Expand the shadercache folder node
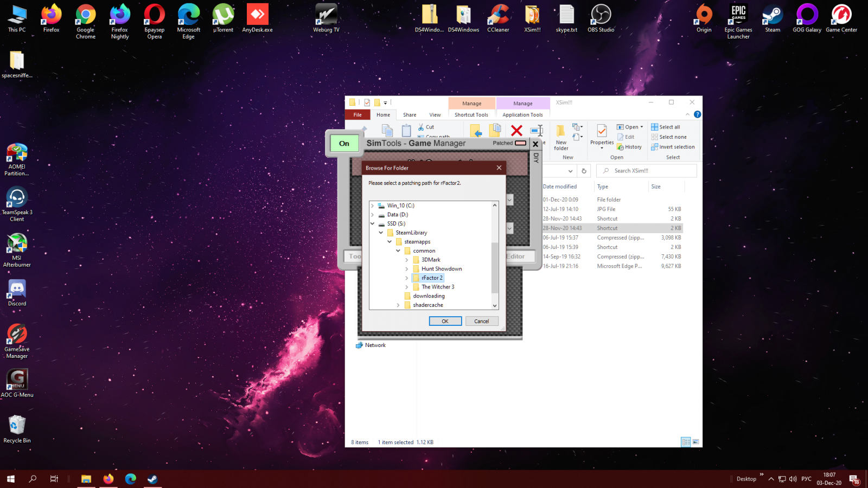Image resolution: width=868 pixels, height=488 pixels. click(398, 305)
